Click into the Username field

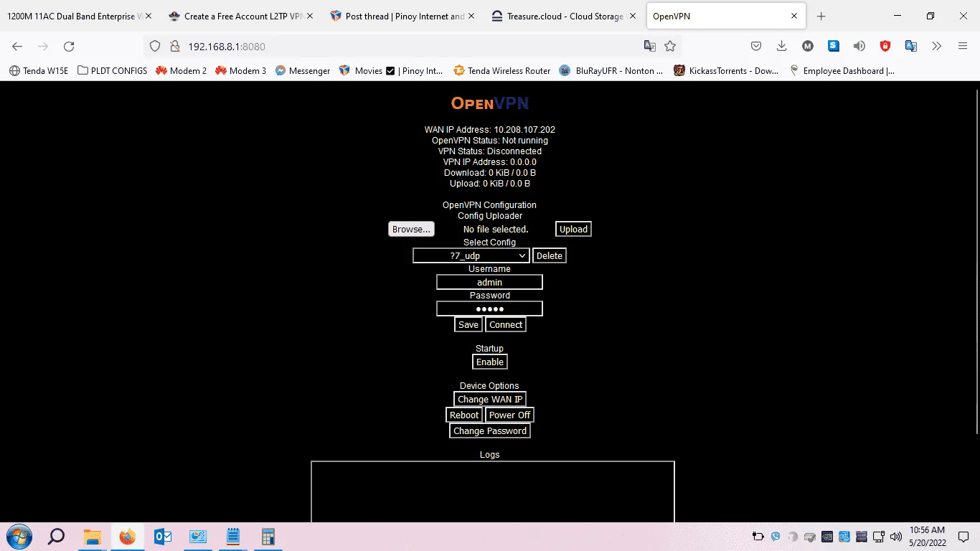point(489,282)
